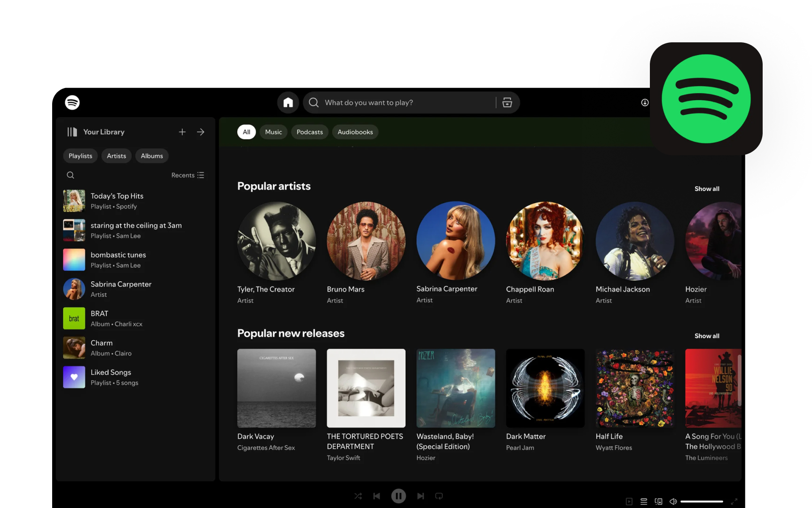Search in Your Library via the magnifier
The height and width of the screenshot is (508, 812).
(x=70, y=175)
